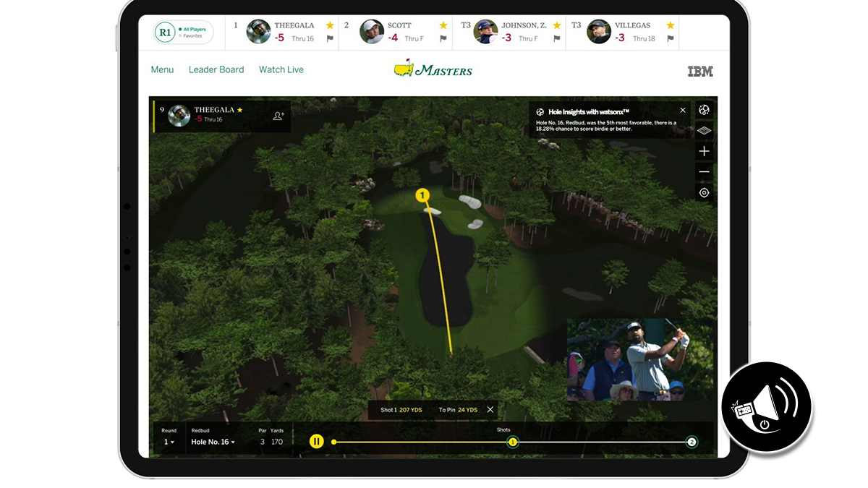
Task: Dismiss the shot distance popup
Action: click(490, 410)
